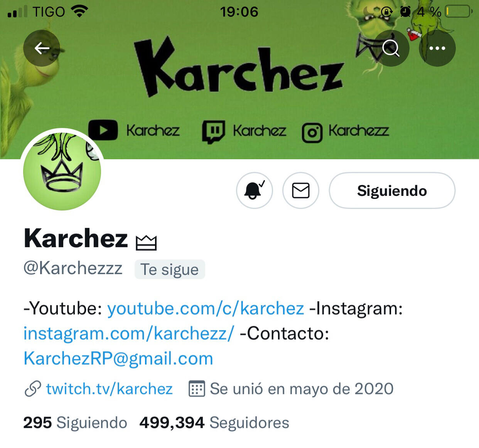479x448 pixels.
Task: Open the youtube.com/c/karchez link
Action: point(206,308)
